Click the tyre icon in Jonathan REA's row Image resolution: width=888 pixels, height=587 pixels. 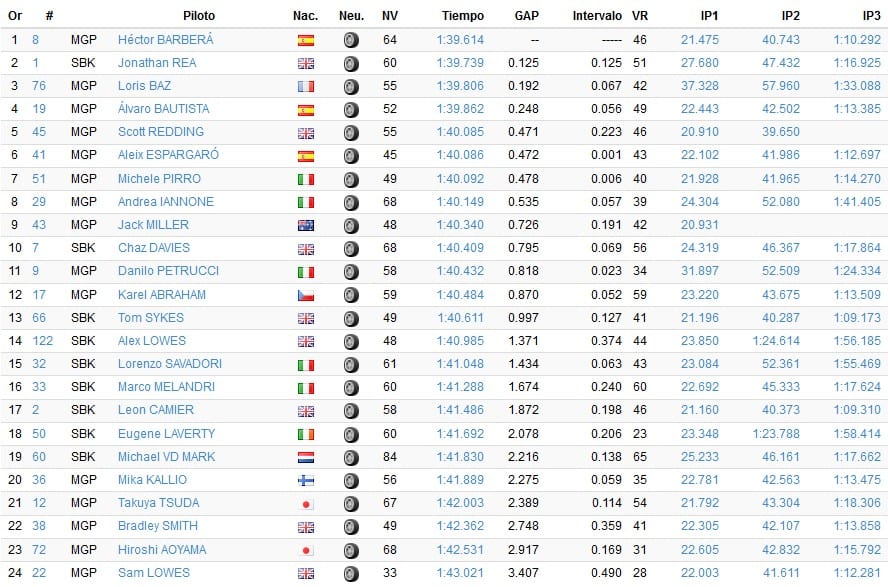tap(351, 63)
